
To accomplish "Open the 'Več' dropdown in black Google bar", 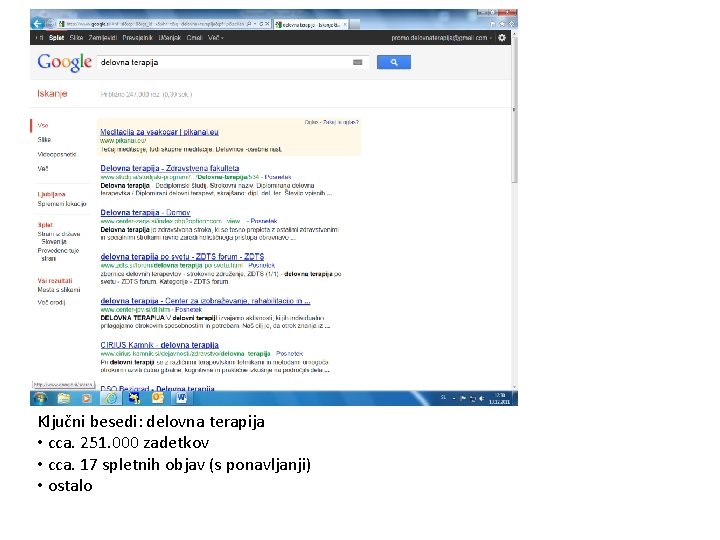I will click(216, 38).
